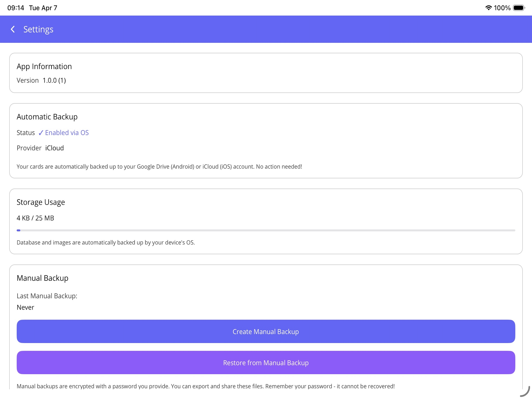Tap the Provider label

coord(29,148)
